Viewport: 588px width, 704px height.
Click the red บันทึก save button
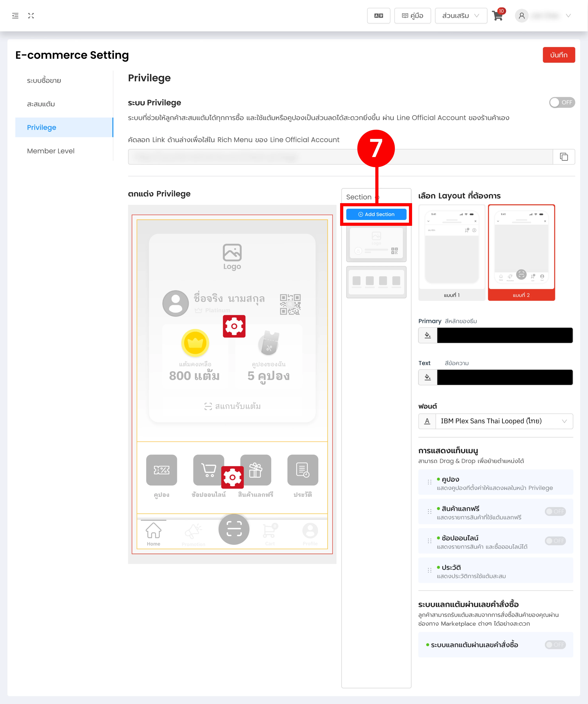pyautogui.click(x=558, y=55)
